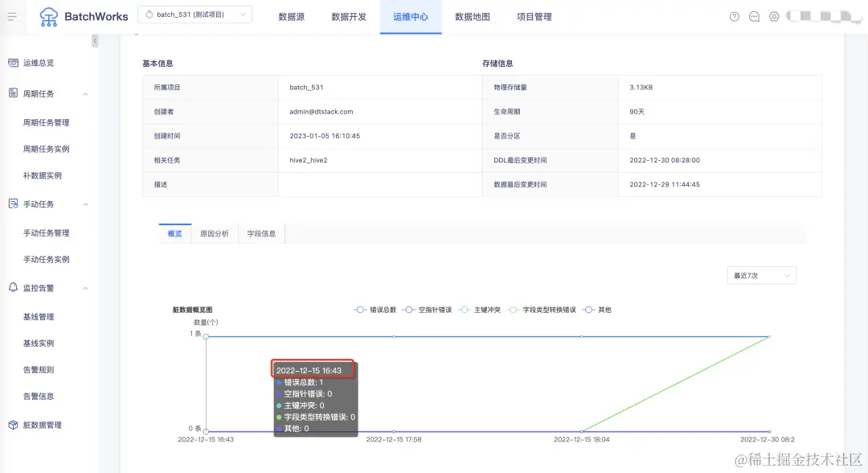
Task: Open 基线管理 in sidebar
Action: coord(39,317)
